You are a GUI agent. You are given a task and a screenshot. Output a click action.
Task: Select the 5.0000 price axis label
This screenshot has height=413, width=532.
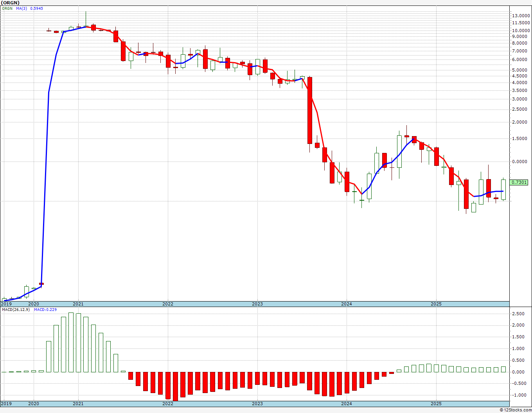tap(520, 70)
